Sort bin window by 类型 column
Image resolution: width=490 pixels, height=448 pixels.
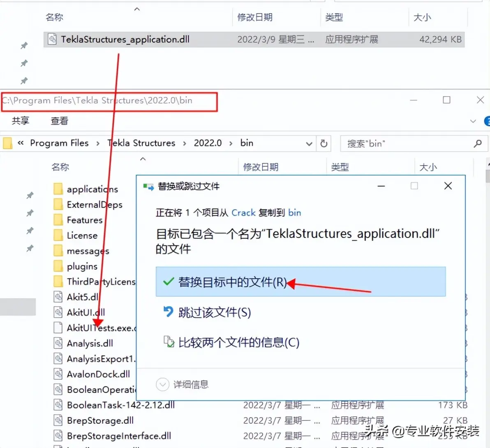pyautogui.click(x=340, y=167)
